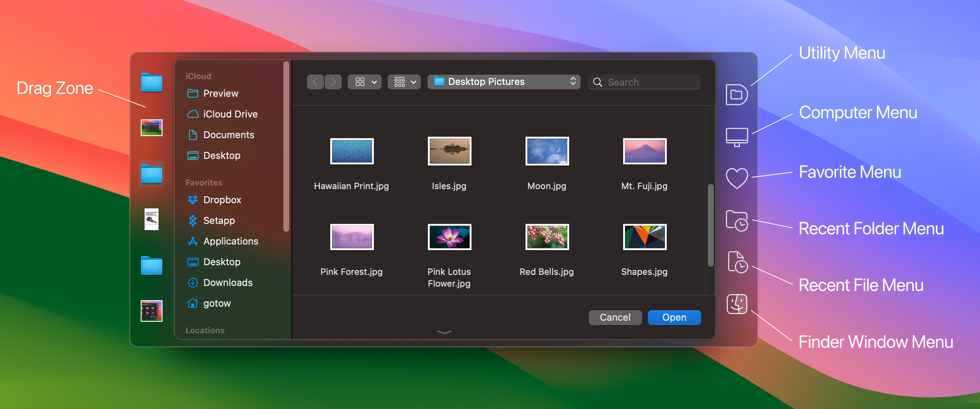Click the Open button
The image size is (980, 409).
coord(674,317)
